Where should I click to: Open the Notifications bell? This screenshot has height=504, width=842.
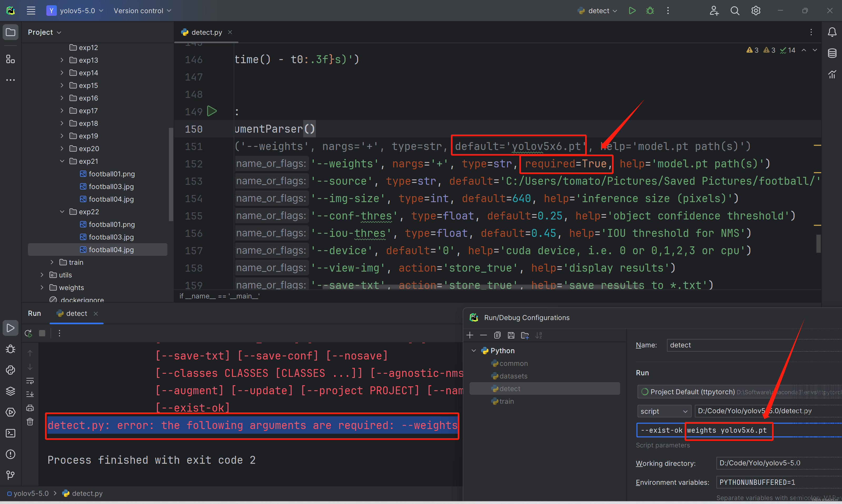[x=832, y=32]
